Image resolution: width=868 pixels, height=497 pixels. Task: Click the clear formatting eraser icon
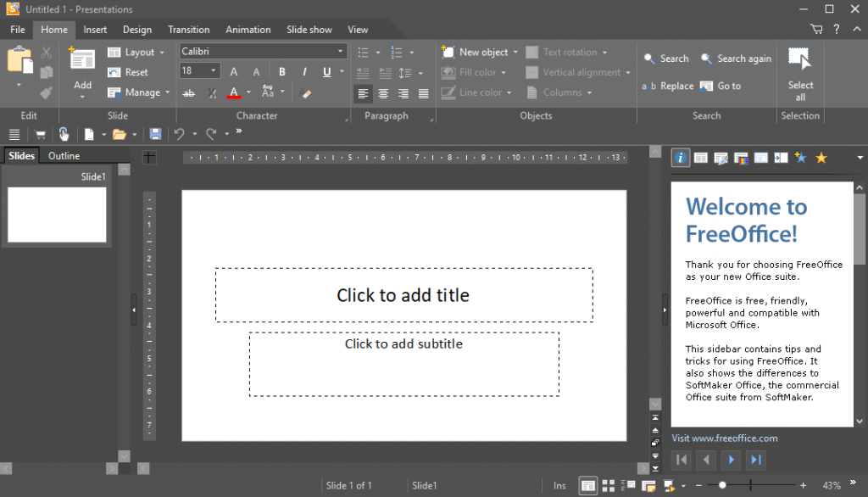pos(305,93)
